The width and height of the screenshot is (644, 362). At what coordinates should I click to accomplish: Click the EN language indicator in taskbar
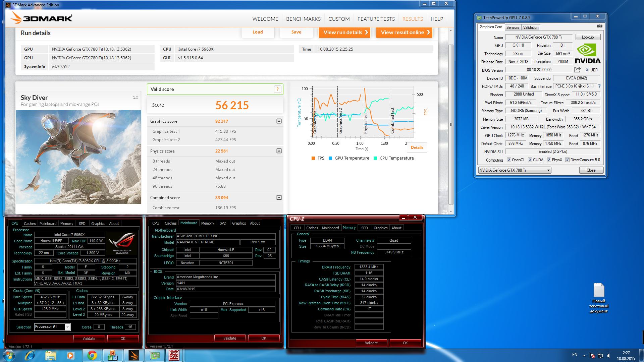(x=575, y=355)
